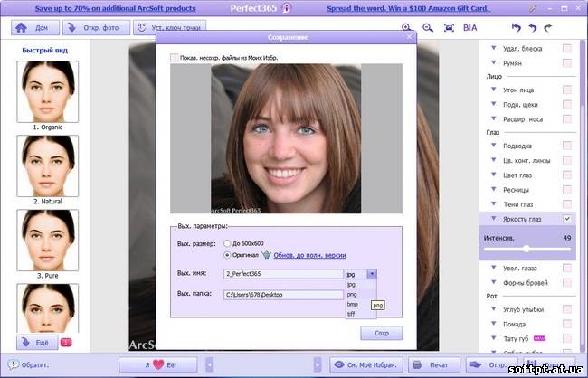Expand the Тени глаз option
588x378 pixels.
[494, 203]
